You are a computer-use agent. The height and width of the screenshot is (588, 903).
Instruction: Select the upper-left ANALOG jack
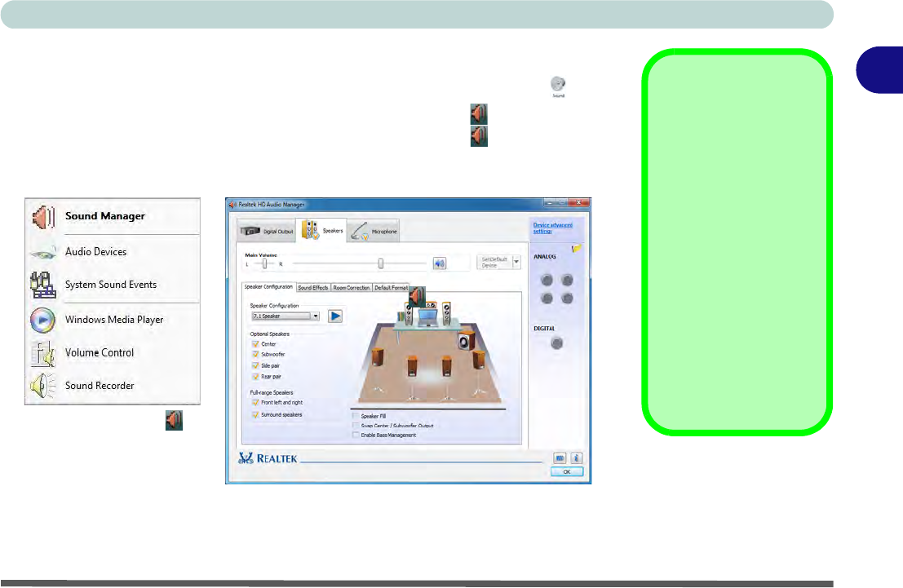pyautogui.click(x=547, y=280)
